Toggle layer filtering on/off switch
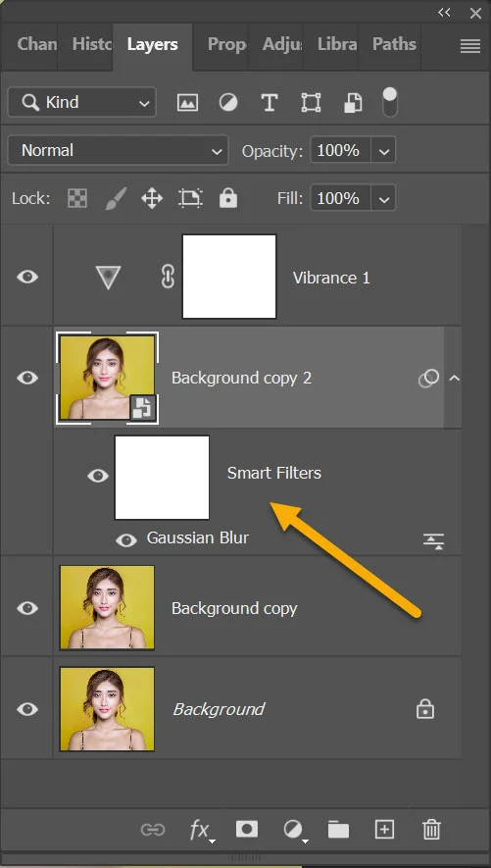This screenshot has width=491, height=868. click(390, 102)
